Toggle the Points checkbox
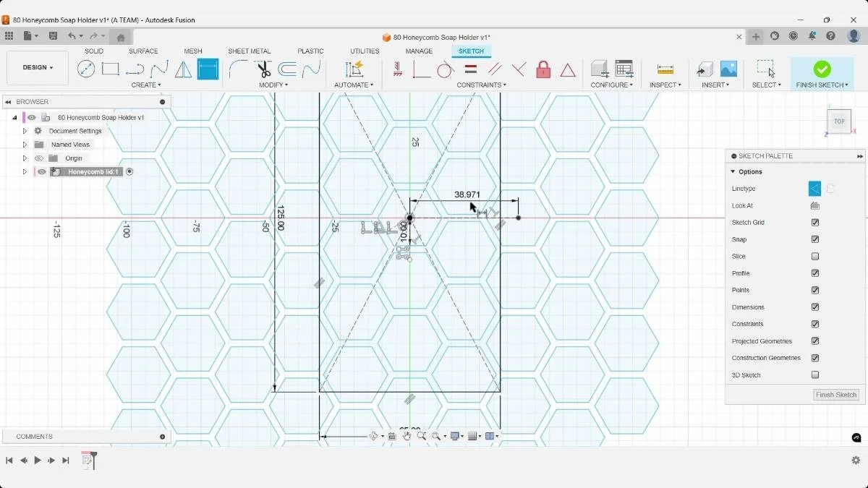Image resolution: width=868 pixels, height=488 pixels. click(x=815, y=290)
